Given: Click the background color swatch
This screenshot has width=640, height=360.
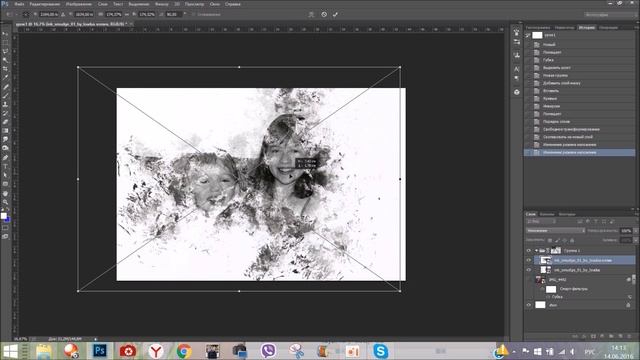Looking at the screenshot, I should [x=7, y=220].
